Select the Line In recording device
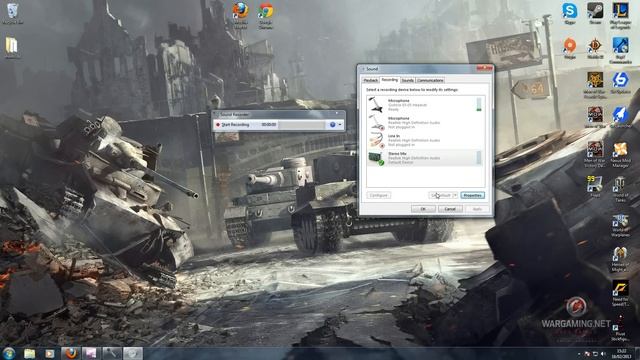The height and width of the screenshot is (360, 640). (x=424, y=140)
